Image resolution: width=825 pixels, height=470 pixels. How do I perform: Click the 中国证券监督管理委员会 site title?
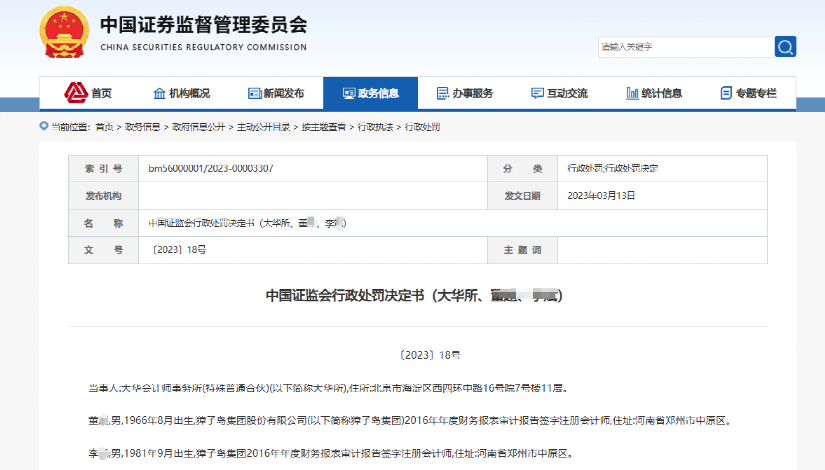tap(204, 25)
